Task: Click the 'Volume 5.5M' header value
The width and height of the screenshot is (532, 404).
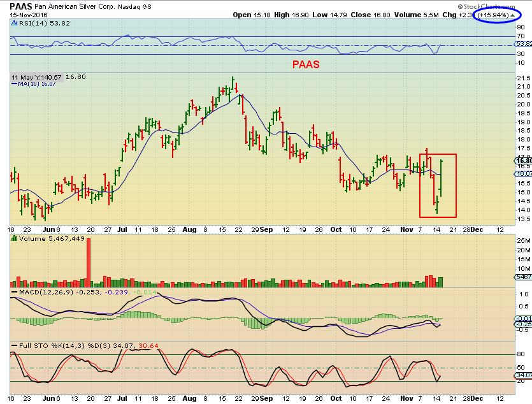Action: [416, 15]
